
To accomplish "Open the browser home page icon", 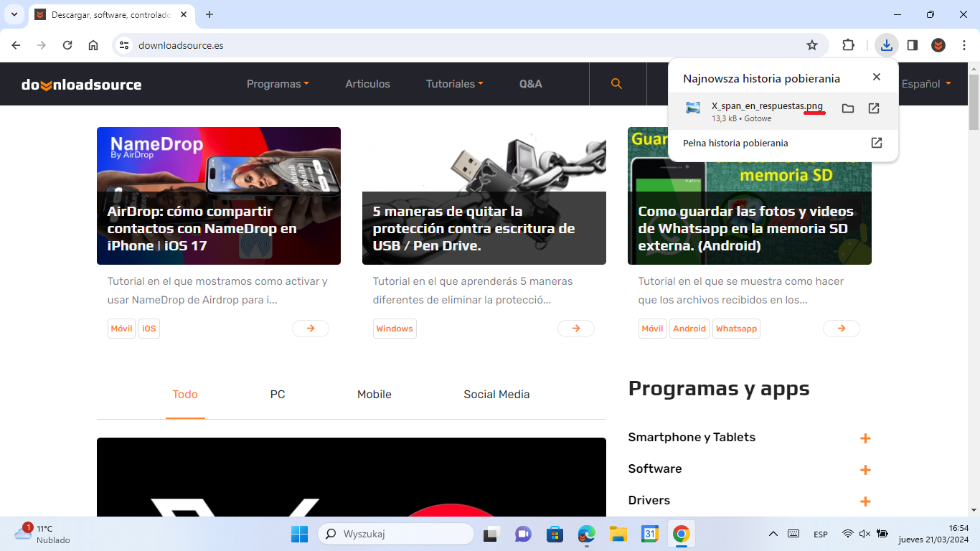I will coord(93,45).
